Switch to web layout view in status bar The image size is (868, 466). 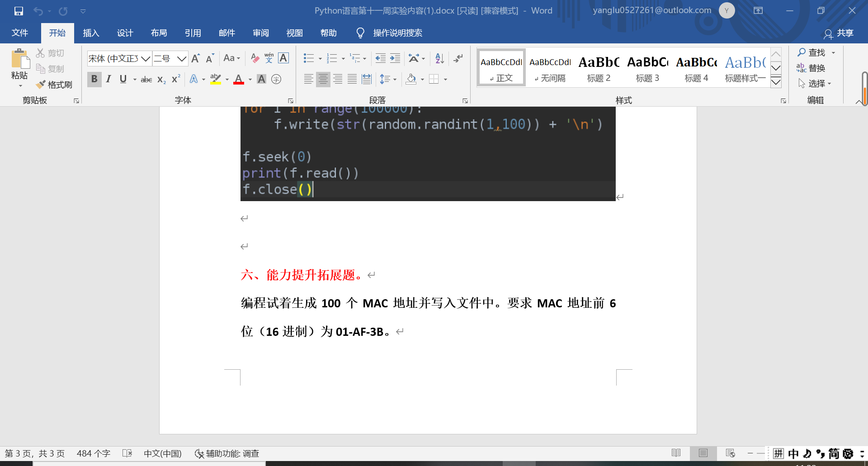[730, 453]
